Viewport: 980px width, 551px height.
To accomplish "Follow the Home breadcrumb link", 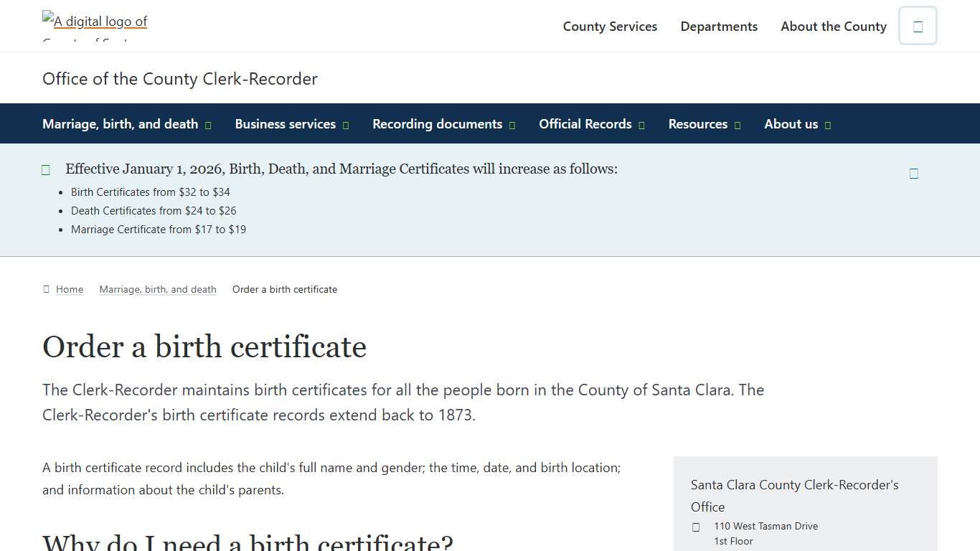I will [x=70, y=288].
